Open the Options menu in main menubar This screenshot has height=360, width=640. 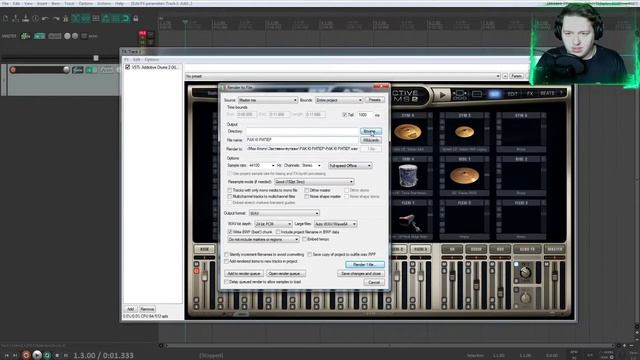point(86,3)
